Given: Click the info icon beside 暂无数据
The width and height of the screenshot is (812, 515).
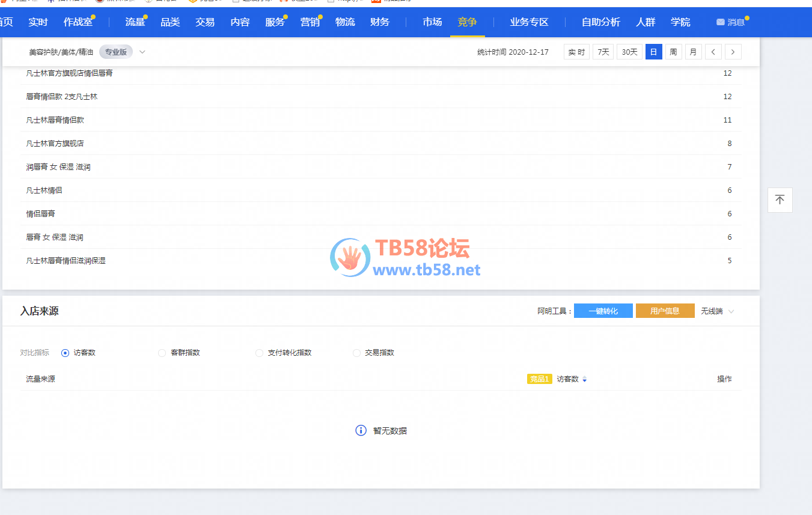Looking at the screenshot, I should (361, 430).
